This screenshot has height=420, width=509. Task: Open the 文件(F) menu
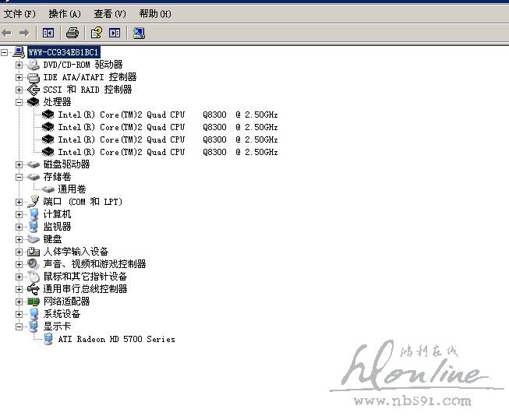pyautogui.click(x=19, y=13)
